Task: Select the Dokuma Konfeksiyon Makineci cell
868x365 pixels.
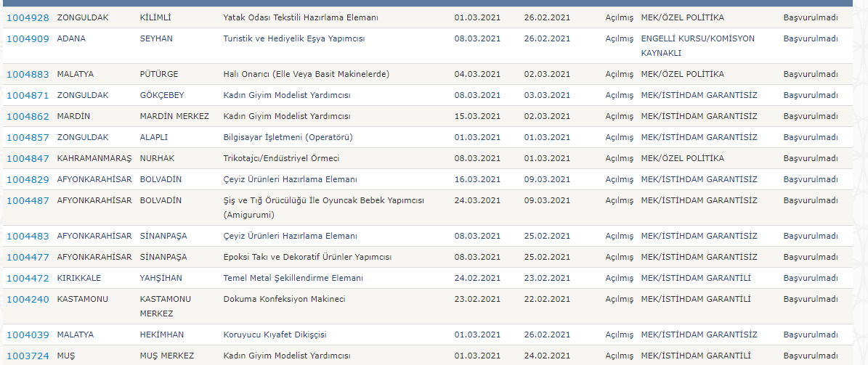Action: tap(284, 299)
